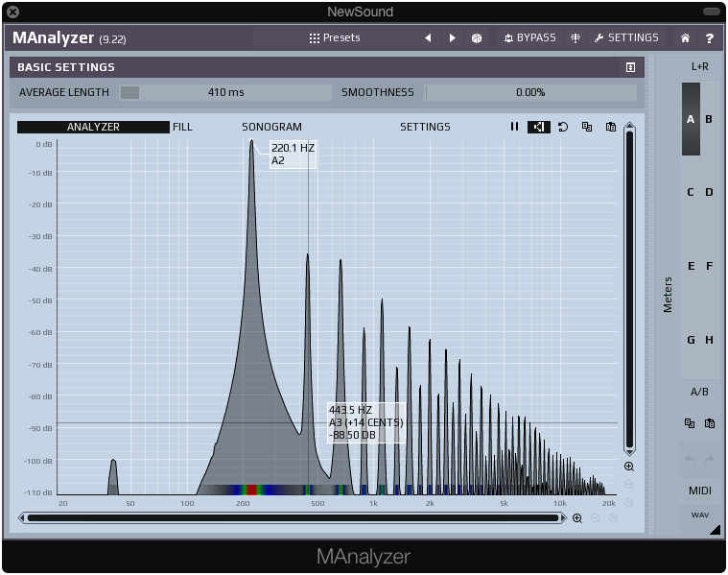Image resolution: width=728 pixels, height=575 pixels.
Task: Select preset slot D
Action: pos(709,192)
